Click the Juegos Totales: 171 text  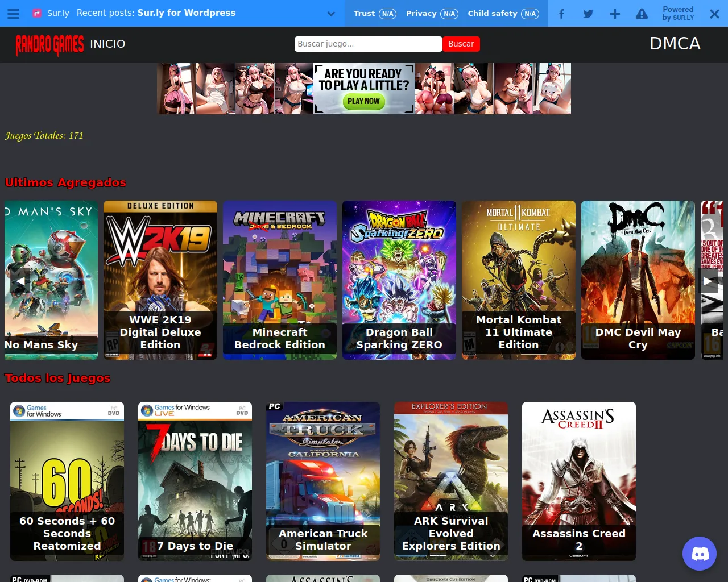pos(44,135)
